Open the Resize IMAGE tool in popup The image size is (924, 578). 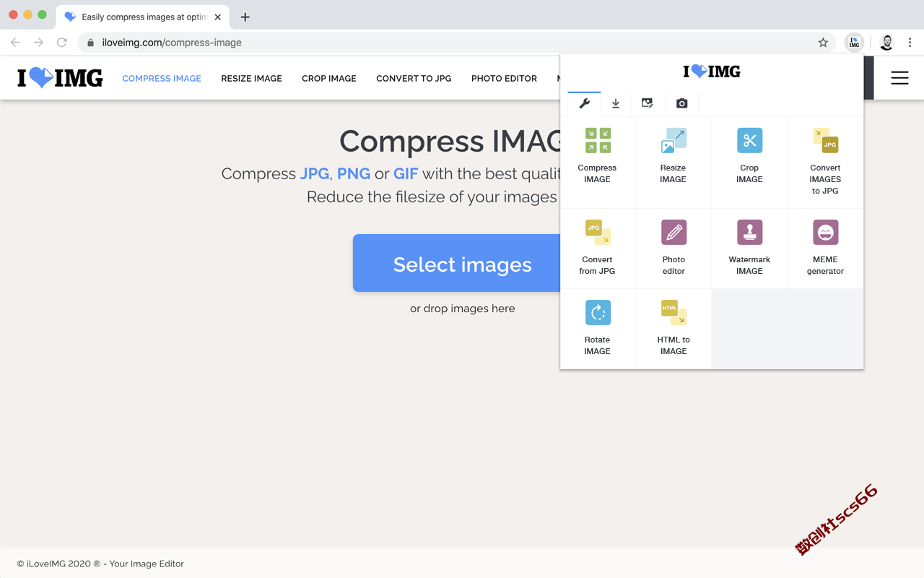coord(674,163)
